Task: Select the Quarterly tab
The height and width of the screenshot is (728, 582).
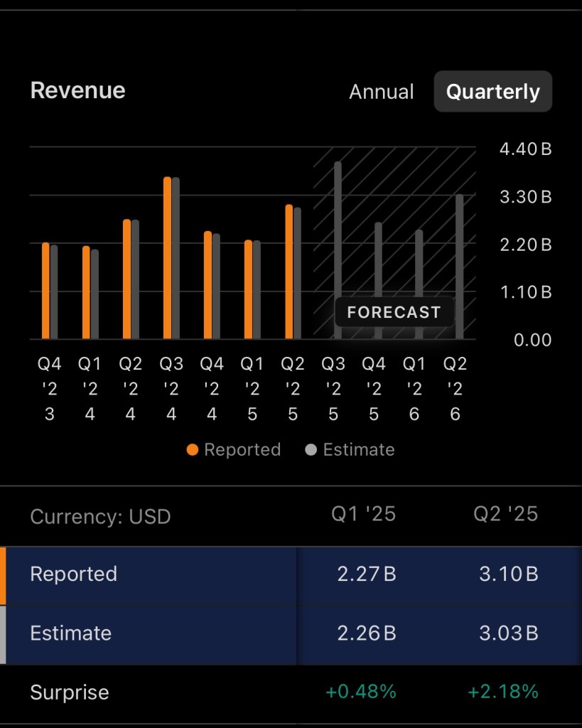Action: click(492, 92)
